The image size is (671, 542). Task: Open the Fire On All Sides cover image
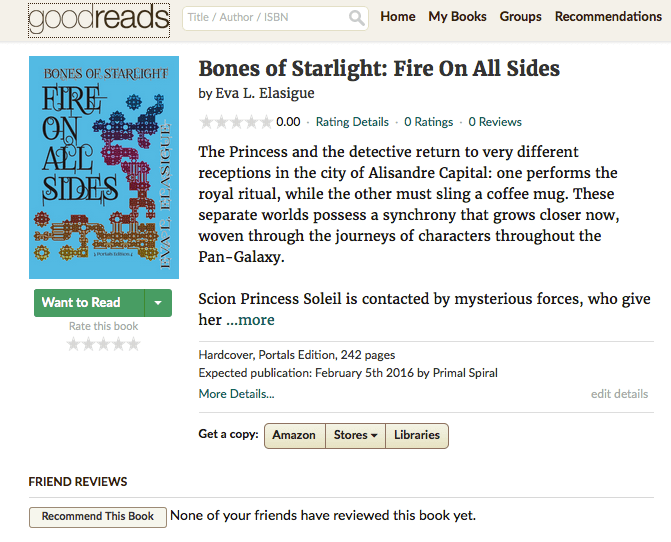104,167
